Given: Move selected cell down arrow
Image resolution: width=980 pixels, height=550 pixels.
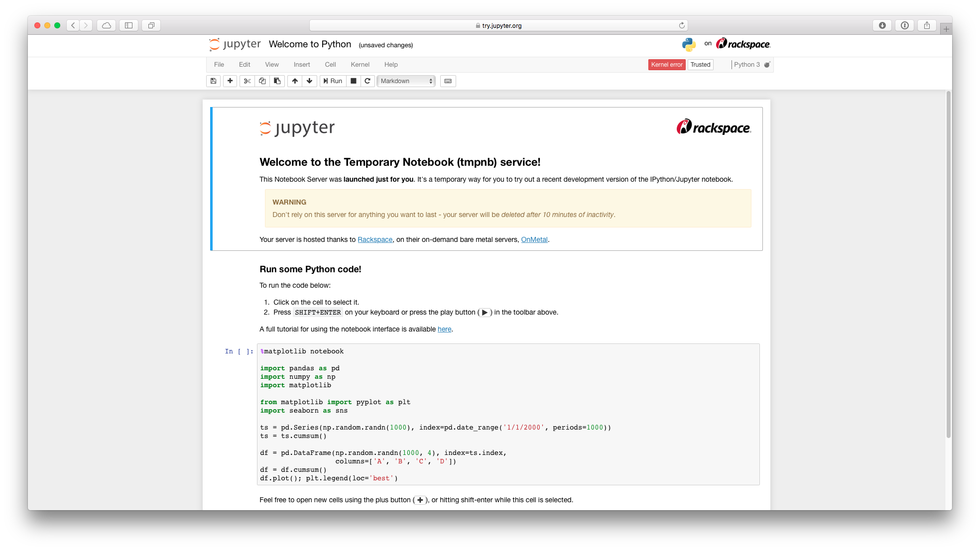Looking at the screenshot, I should point(309,81).
